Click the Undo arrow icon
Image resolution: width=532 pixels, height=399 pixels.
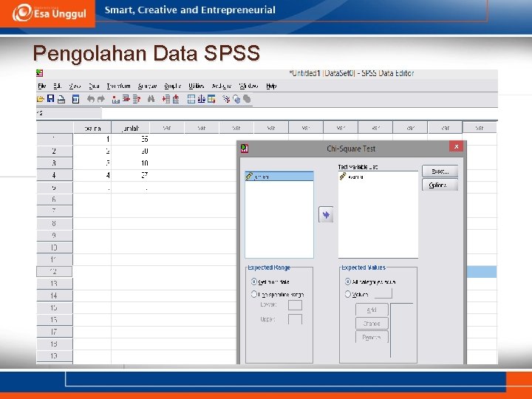tap(91, 99)
